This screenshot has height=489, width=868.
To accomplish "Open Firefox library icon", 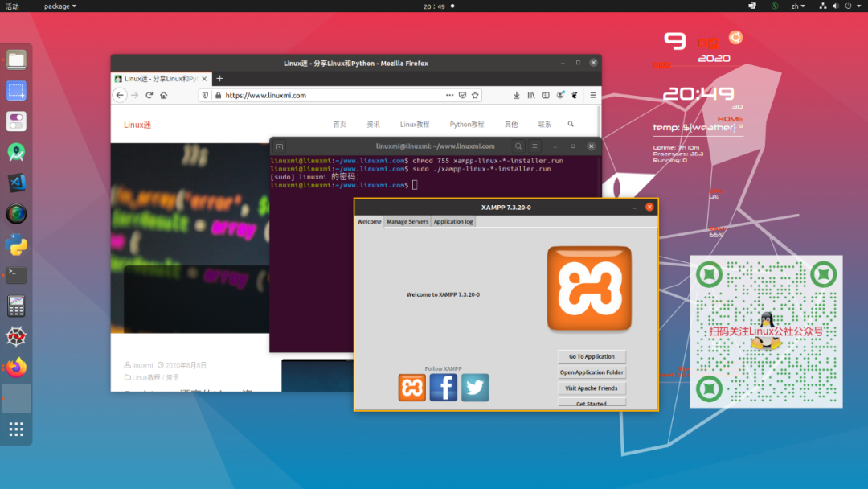I will (531, 95).
